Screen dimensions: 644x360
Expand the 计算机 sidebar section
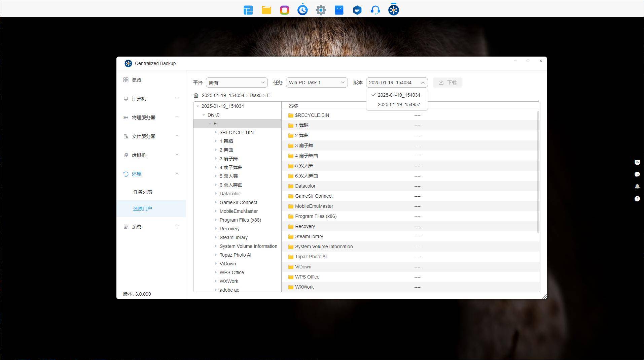pyautogui.click(x=151, y=99)
